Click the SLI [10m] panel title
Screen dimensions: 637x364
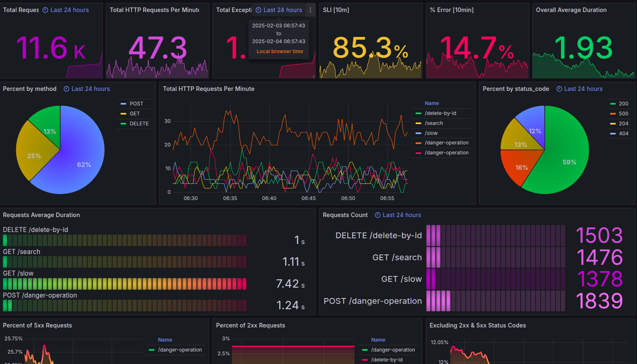click(336, 10)
